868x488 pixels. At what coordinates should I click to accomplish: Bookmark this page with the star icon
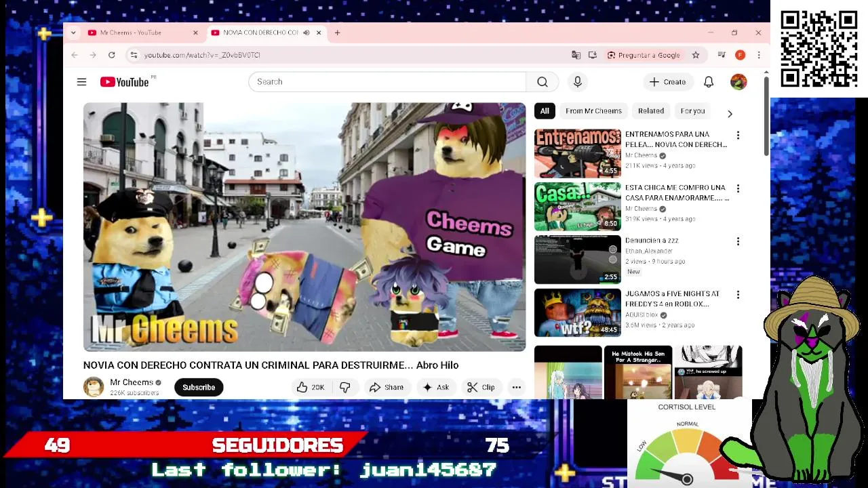coord(696,55)
